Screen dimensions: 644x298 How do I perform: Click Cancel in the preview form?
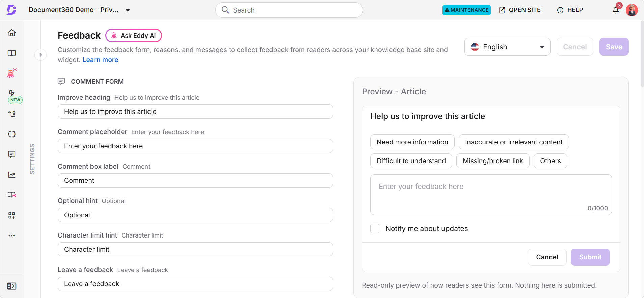tap(547, 257)
